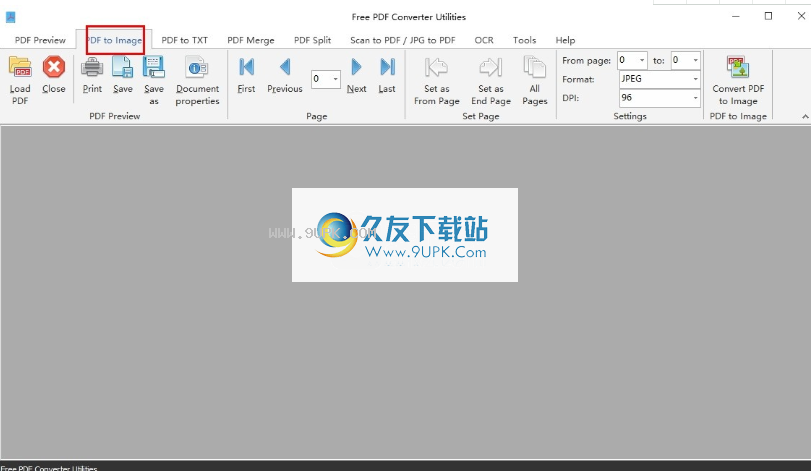Click the Print printer icon
This screenshot has width=811, height=471.
tap(92, 67)
